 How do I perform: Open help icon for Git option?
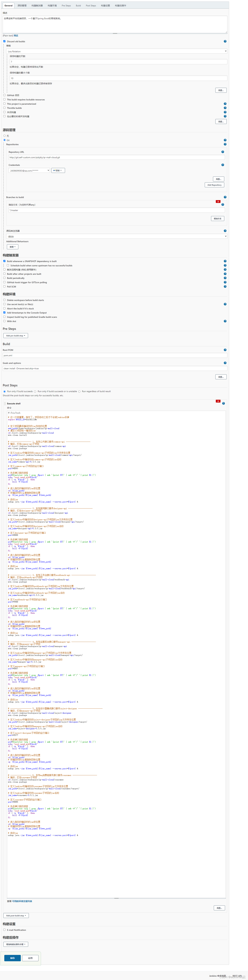(225, 140)
